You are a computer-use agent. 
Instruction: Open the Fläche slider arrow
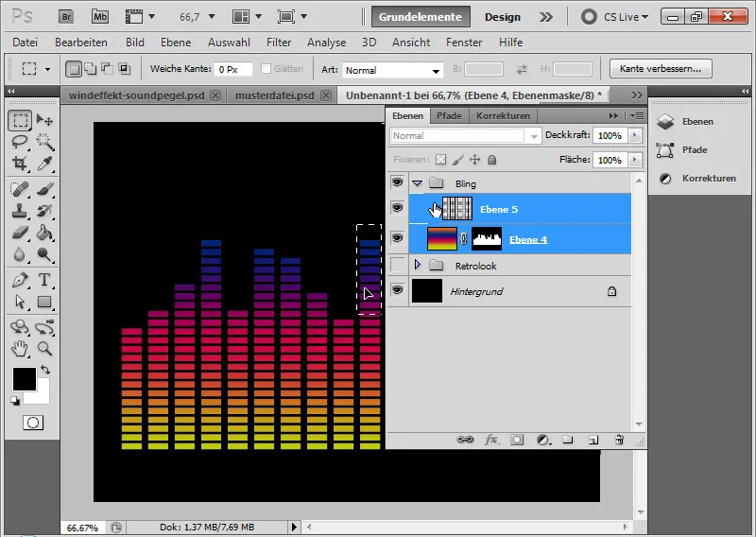[635, 160]
